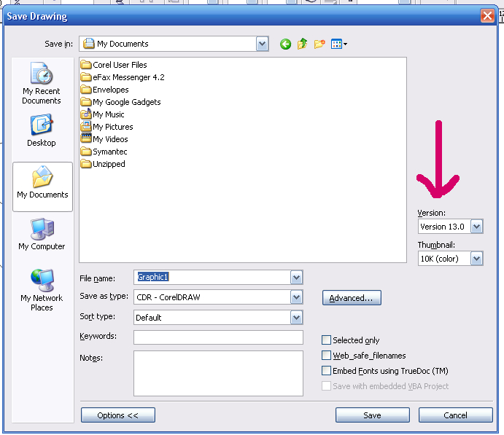Open My Computer from the places bar

[42, 235]
